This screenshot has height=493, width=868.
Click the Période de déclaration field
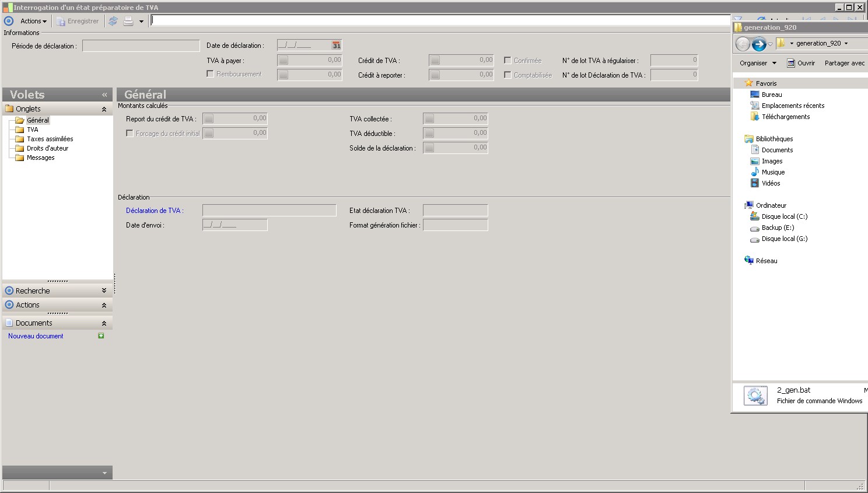click(x=141, y=46)
